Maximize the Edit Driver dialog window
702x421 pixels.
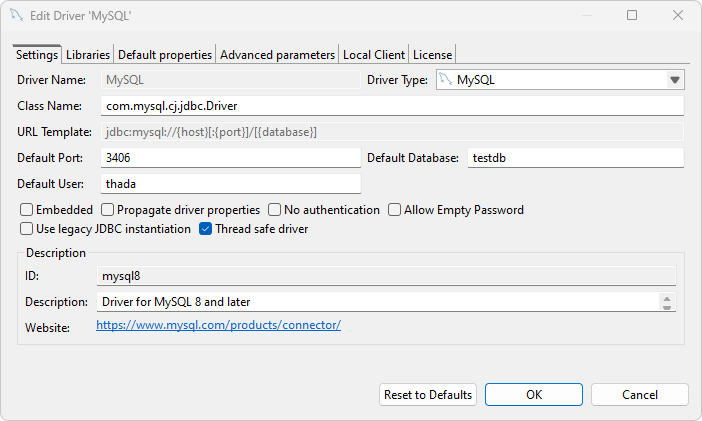coord(632,16)
